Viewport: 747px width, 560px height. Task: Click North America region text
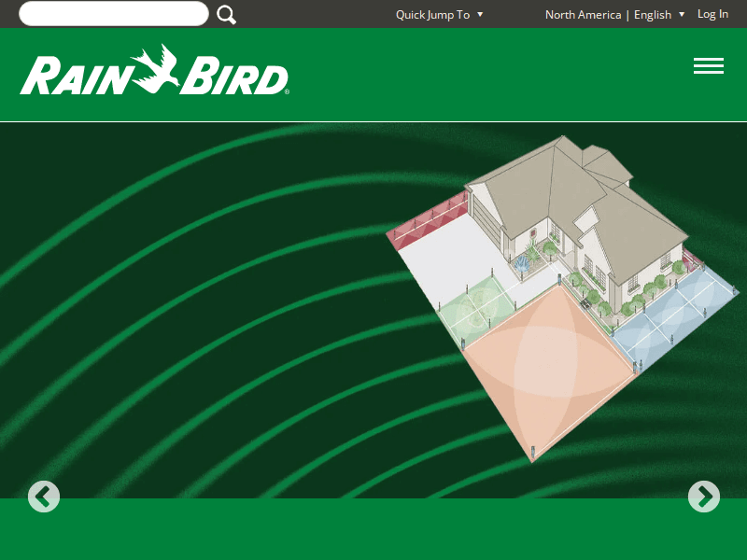583,14
